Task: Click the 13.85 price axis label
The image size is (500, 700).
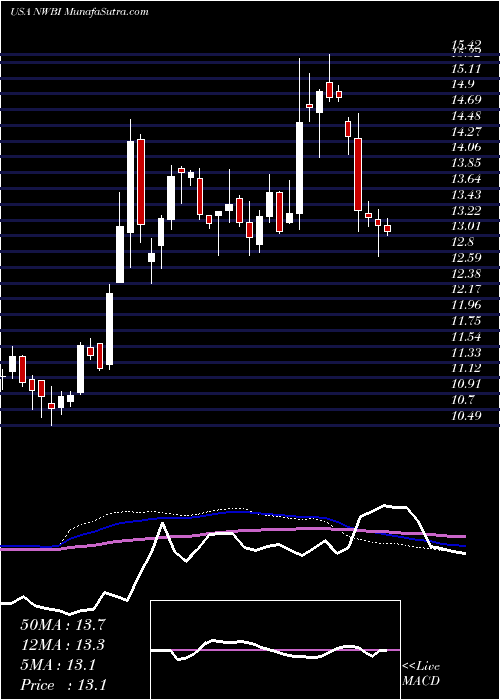Action: coord(466,163)
